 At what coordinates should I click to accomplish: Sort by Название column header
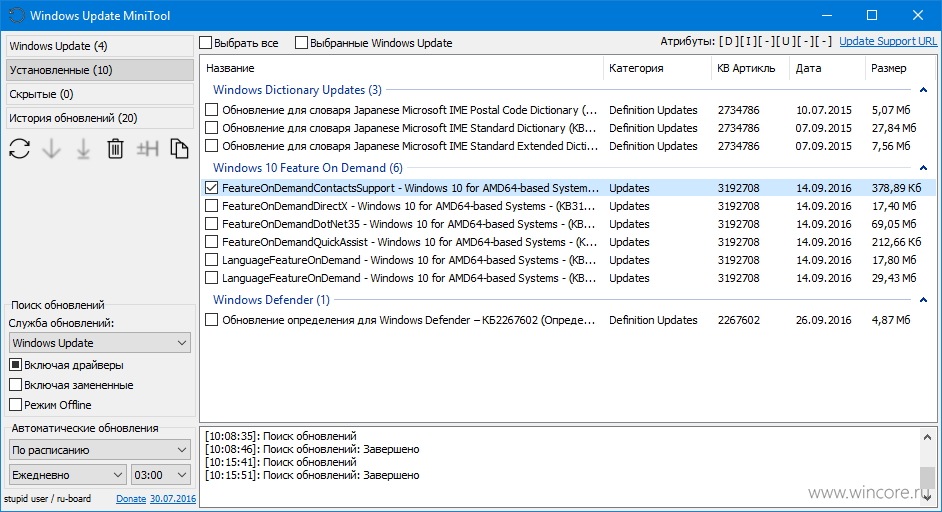(x=401, y=69)
